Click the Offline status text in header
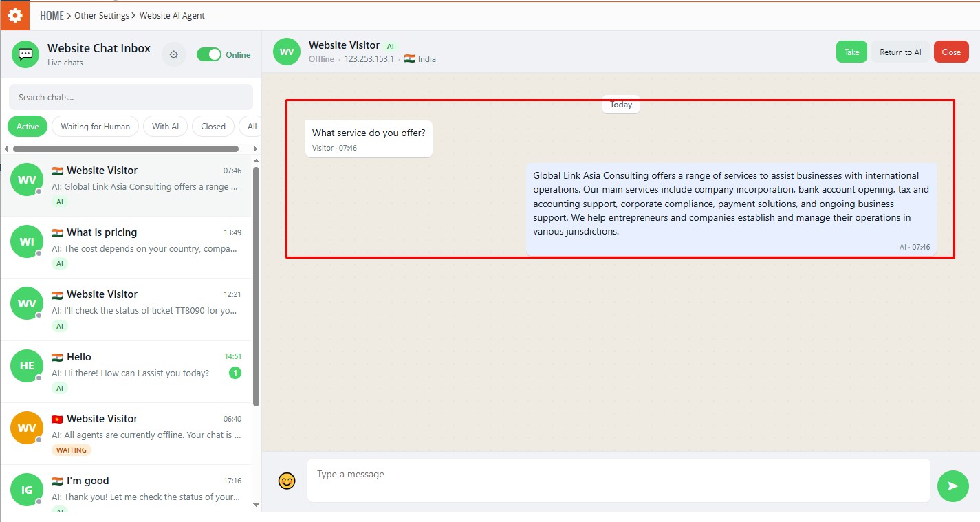The height and width of the screenshot is (522, 980). click(x=321, y=59)
